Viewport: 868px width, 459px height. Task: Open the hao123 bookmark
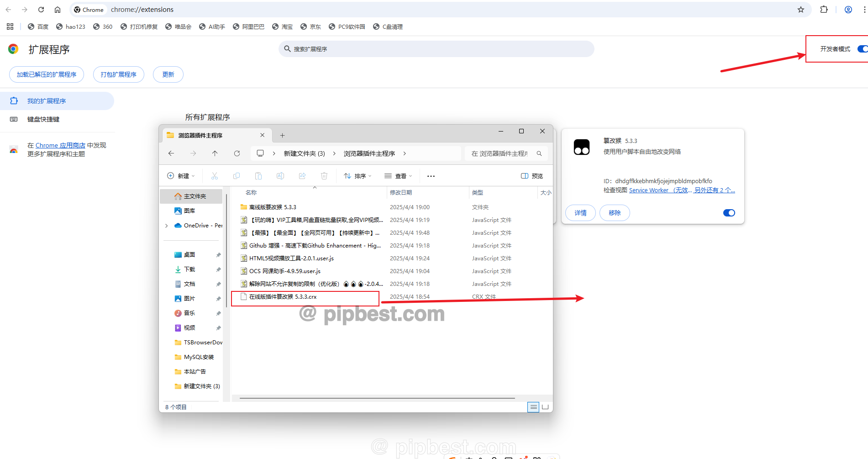(x=71, y=26)
